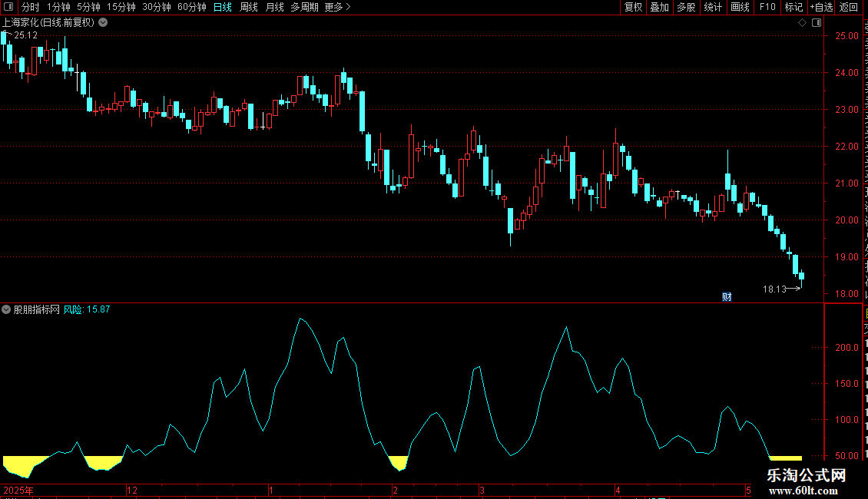Click the 18.13 low price label
868x499 pixels.
(x=774, y=289)
